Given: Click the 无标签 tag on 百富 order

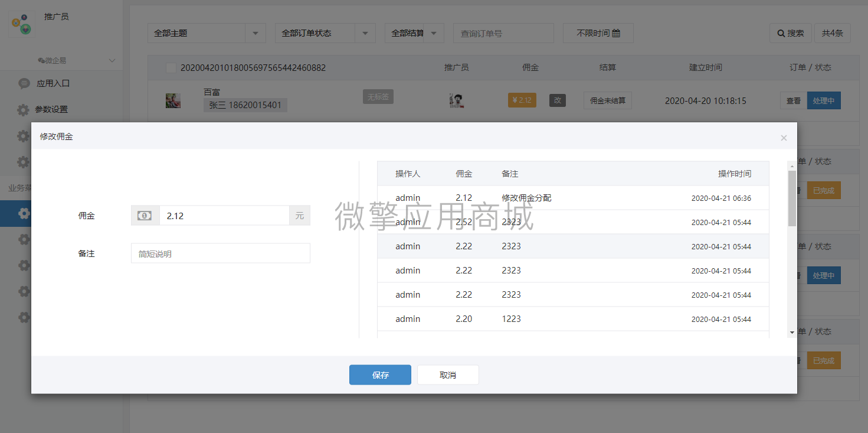Looking at the screenshot, I should click(378, 97).
